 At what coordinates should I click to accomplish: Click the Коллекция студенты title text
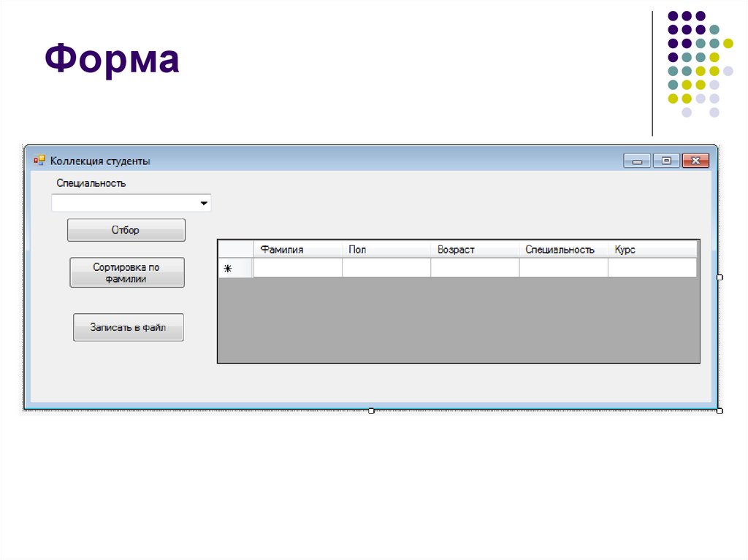(100, 161)
